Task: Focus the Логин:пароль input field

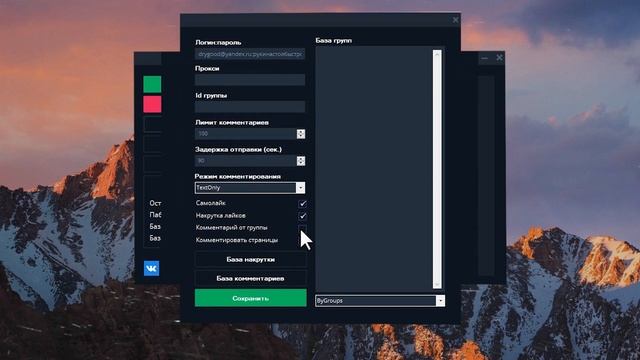Action: click(x=250, y=54)
